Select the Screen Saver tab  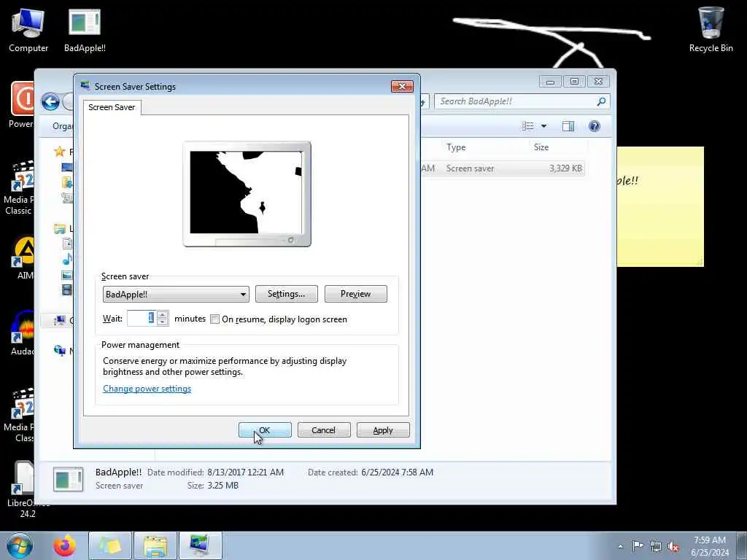[x=112, y=107]
